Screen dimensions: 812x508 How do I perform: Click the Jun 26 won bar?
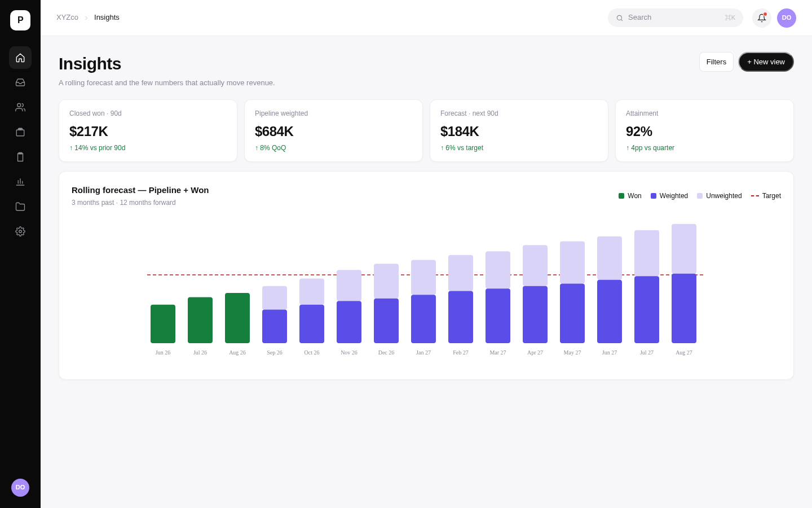point(163,324)
